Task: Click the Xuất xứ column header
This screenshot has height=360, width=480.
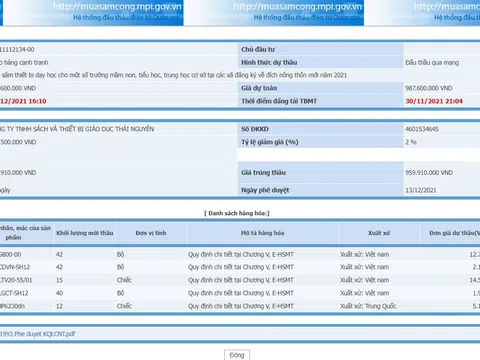Action: tap(379, 233)
